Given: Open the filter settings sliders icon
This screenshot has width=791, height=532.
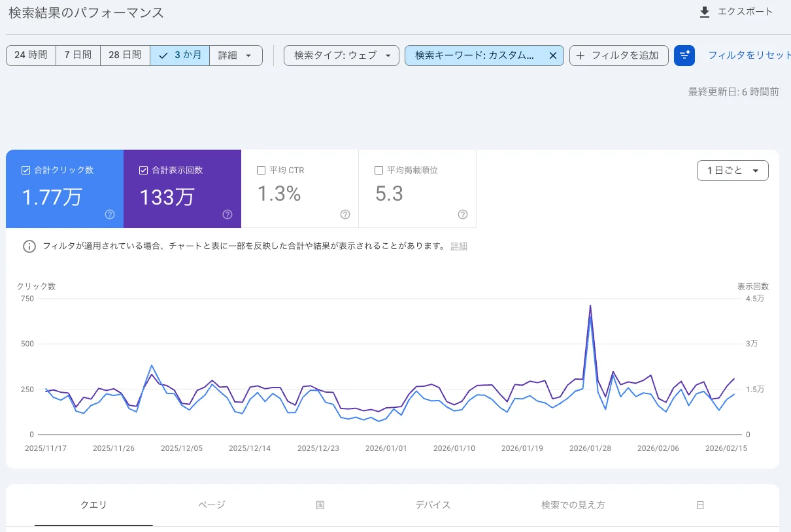Looking at the screenshot, I should 684,56.
